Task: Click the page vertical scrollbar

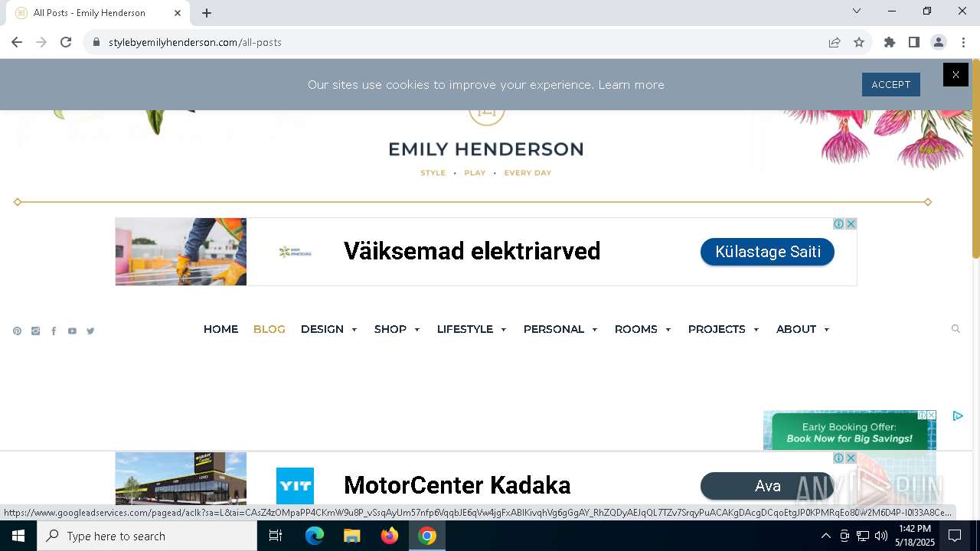Action: point(975,159)
